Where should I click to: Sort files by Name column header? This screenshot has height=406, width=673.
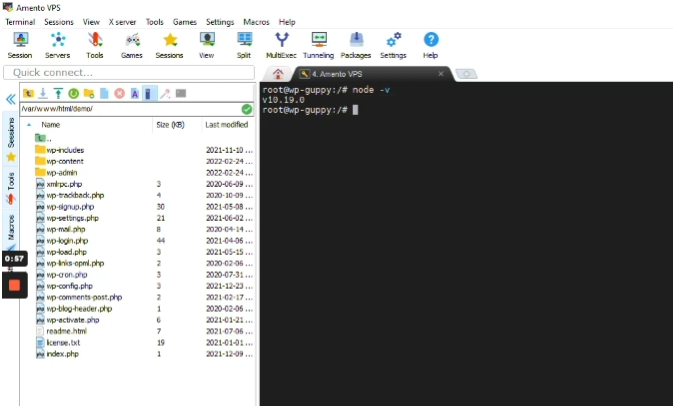[50, 125]
